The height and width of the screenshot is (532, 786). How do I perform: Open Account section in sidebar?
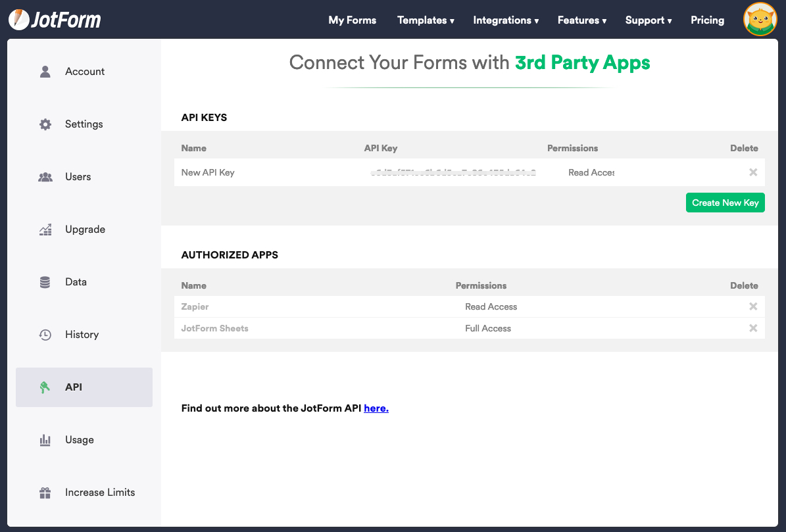coord(84,72)
